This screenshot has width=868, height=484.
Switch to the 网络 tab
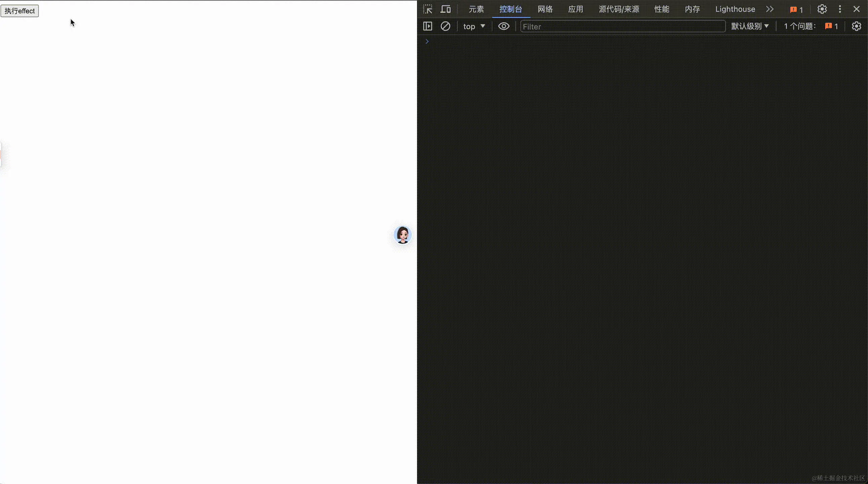(545, 9)
